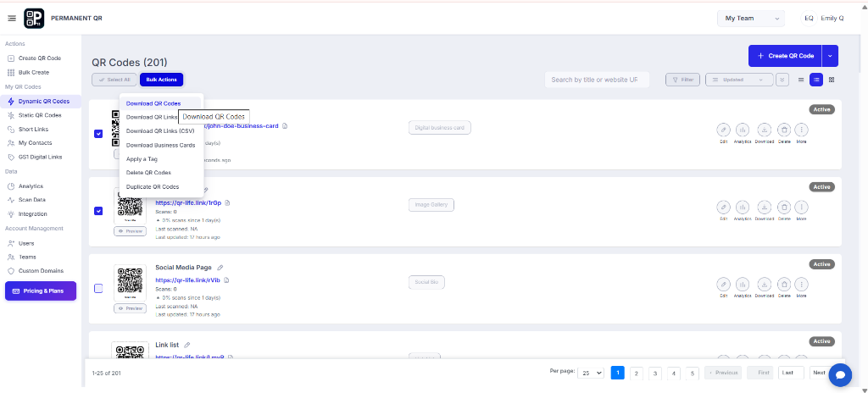The height and width of the screenshot is (393, 868).
Task: Select the detailed list view icon
Action: pyautogui.click(x=816, y=80)
